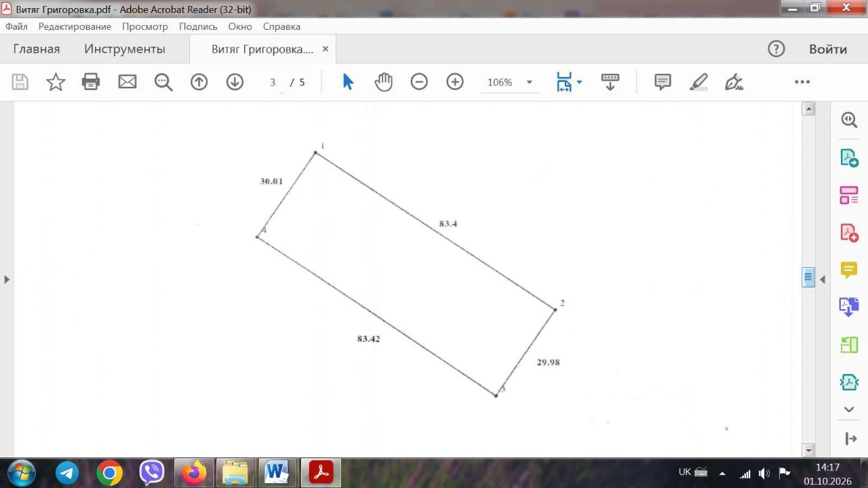Activate the selection arrow tool
The width and height of the screenshot is (868, 488).
348,82
